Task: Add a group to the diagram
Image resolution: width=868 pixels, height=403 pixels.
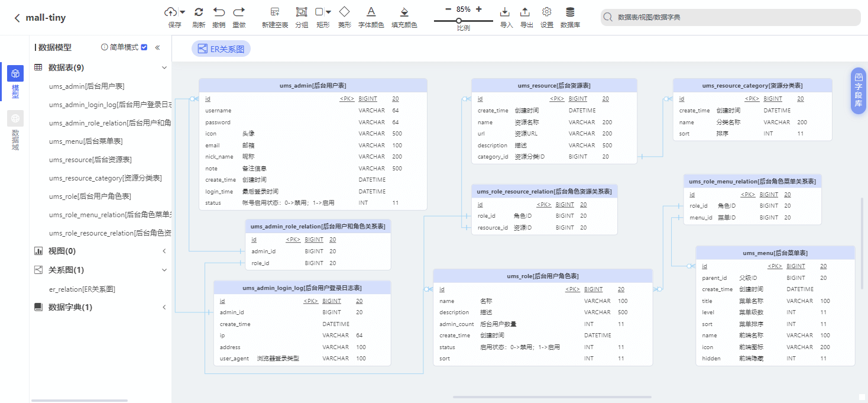Action: coord(302,12)
